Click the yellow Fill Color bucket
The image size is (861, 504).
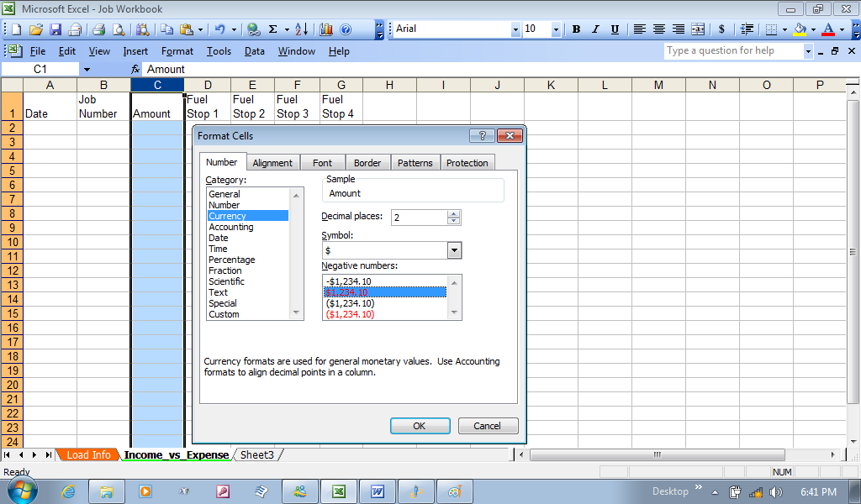tap(800, 29)
